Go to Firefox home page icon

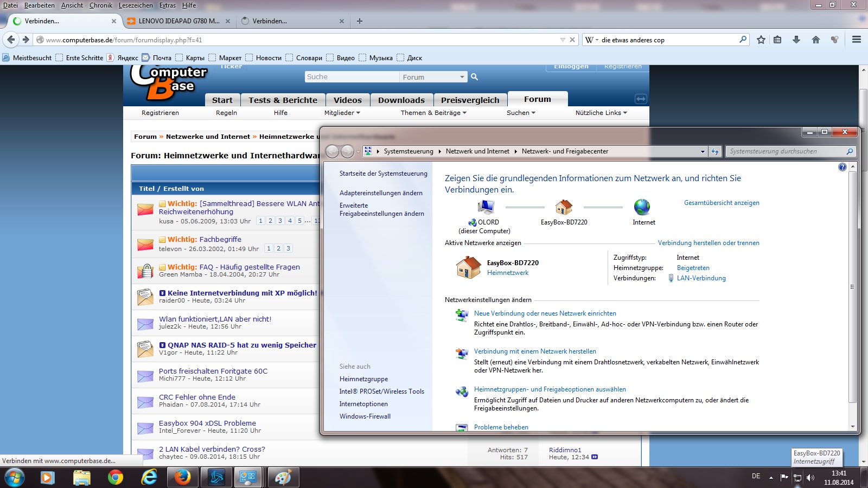pyautogui.click(x=815, y=40)
